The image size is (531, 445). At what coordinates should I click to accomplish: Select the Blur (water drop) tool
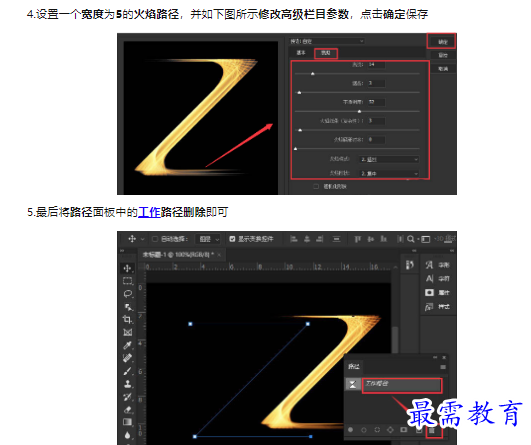point(128,435)
